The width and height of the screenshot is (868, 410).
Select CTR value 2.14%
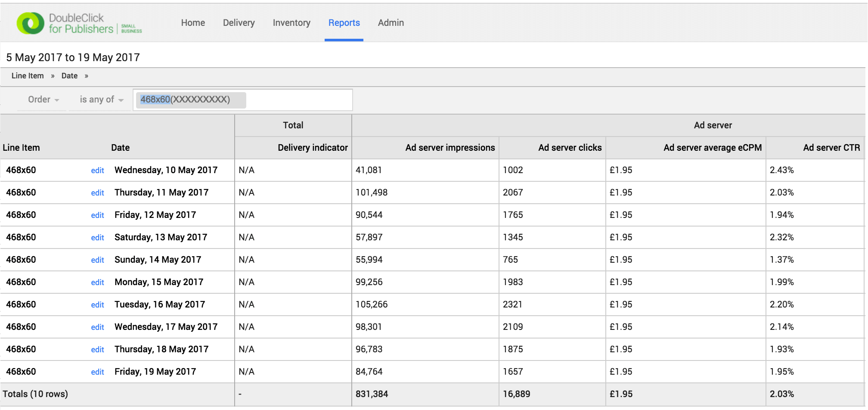coord(781,327)
